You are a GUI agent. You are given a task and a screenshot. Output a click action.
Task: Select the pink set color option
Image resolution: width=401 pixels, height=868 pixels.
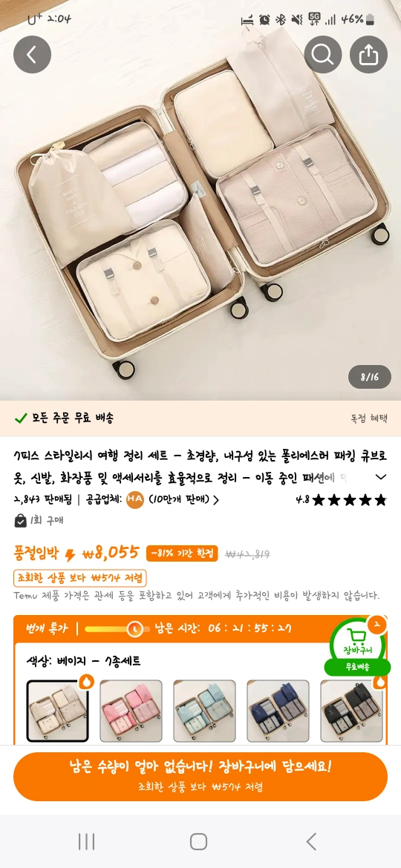coord(131,711)
